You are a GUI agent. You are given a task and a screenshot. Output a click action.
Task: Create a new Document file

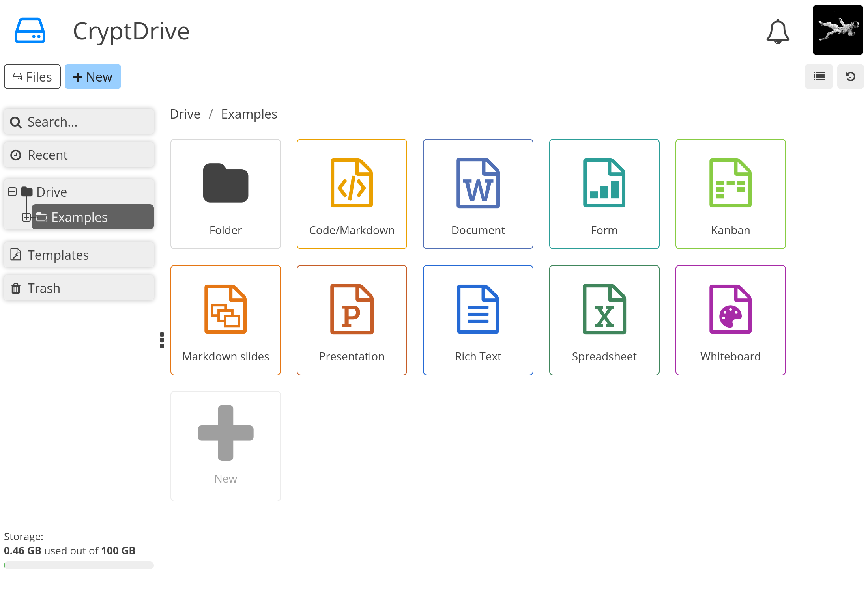pyautogui.click(x=478, y=194)
